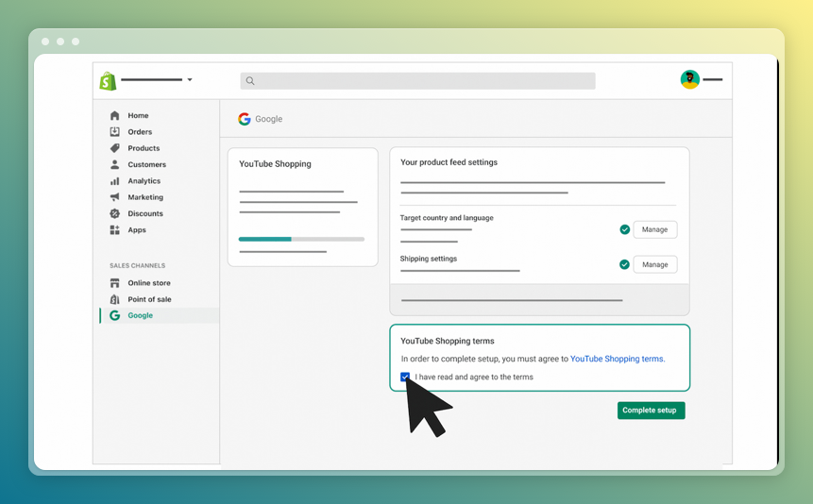
Task: Open the Google sales channel
Action: [x=140, y=315]
